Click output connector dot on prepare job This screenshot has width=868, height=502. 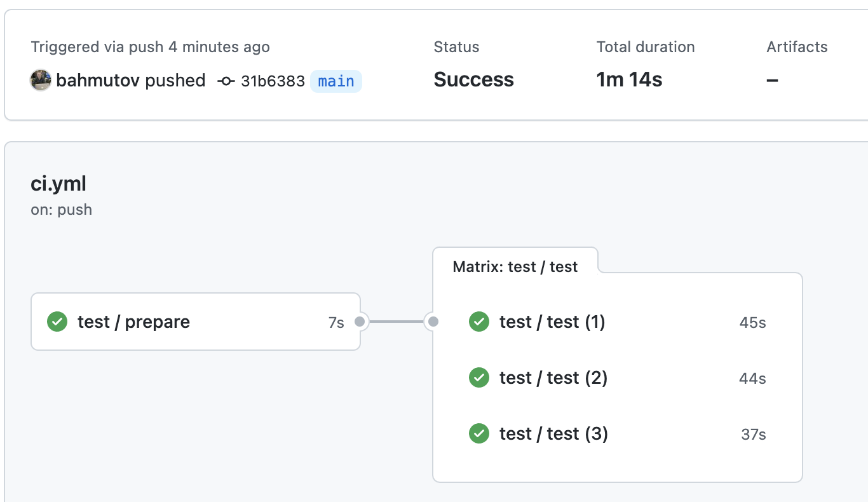coord(360,322)
